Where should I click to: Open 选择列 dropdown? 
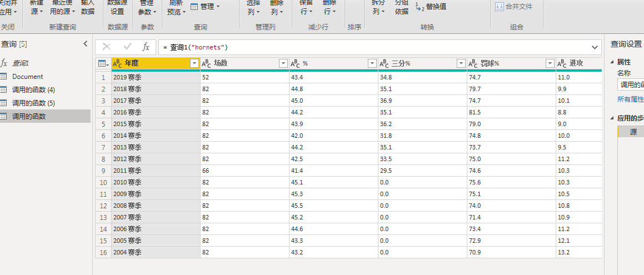tap(254, 7)
